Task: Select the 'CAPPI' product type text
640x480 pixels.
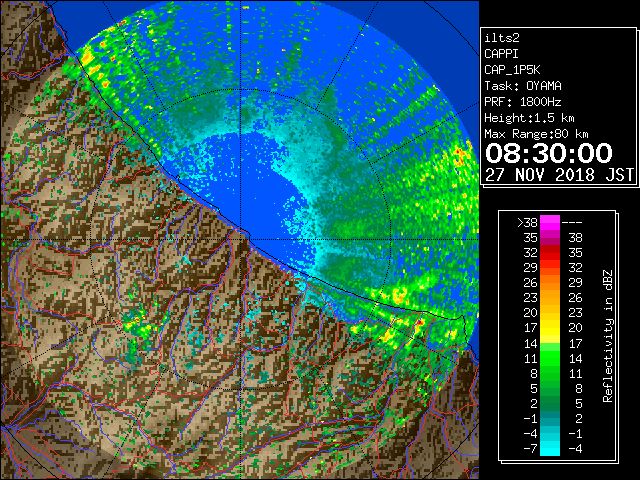Action: (501, 54)
